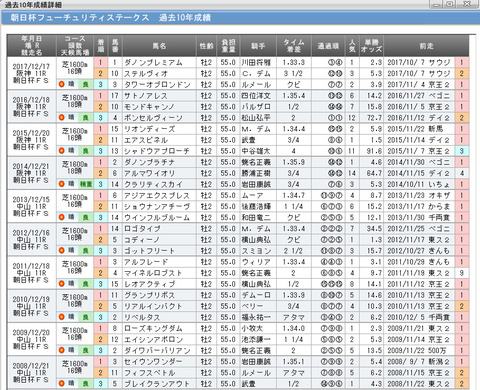Click the 2017/12/17 阪神 11R date cell
The height and width of the screenshot is (390, 480).
[x=31, y=73]
